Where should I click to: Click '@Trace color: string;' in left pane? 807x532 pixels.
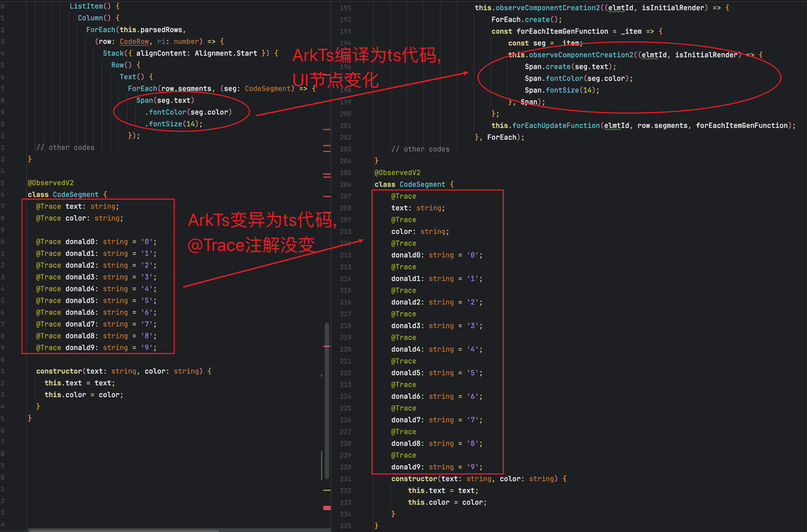point(79,218)
